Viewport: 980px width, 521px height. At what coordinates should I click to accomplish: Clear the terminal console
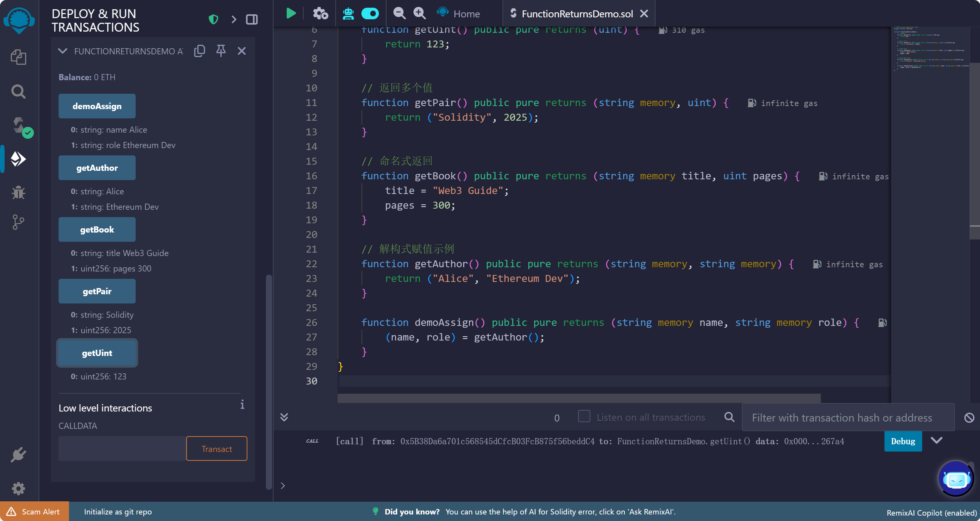click(970, 417)
